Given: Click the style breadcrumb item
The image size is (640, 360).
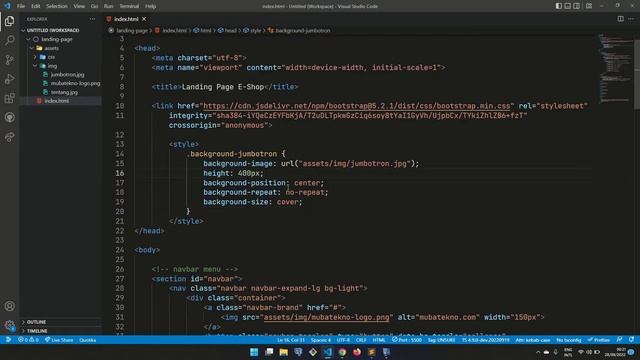Looking at the screenshot, I should click(x=252, y=30).
